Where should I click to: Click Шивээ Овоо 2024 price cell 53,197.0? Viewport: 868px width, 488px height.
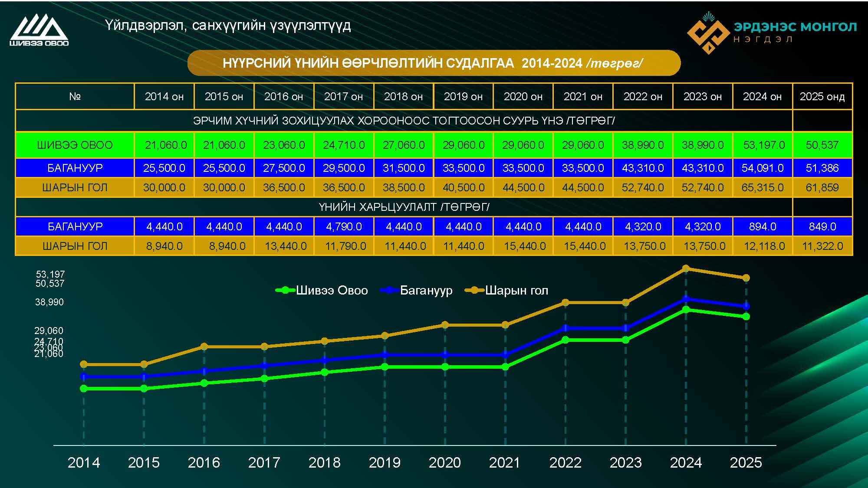763,145
